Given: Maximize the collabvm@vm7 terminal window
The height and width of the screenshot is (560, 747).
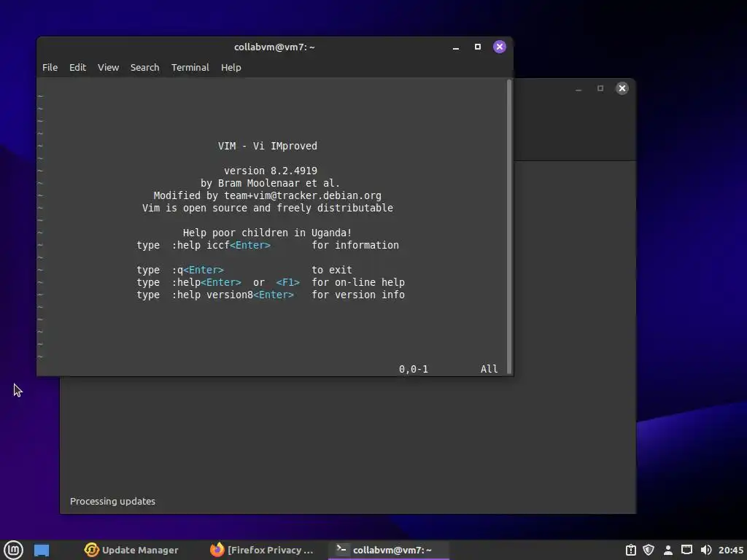Looking at the screenshot, I should [x=477, y=47].
